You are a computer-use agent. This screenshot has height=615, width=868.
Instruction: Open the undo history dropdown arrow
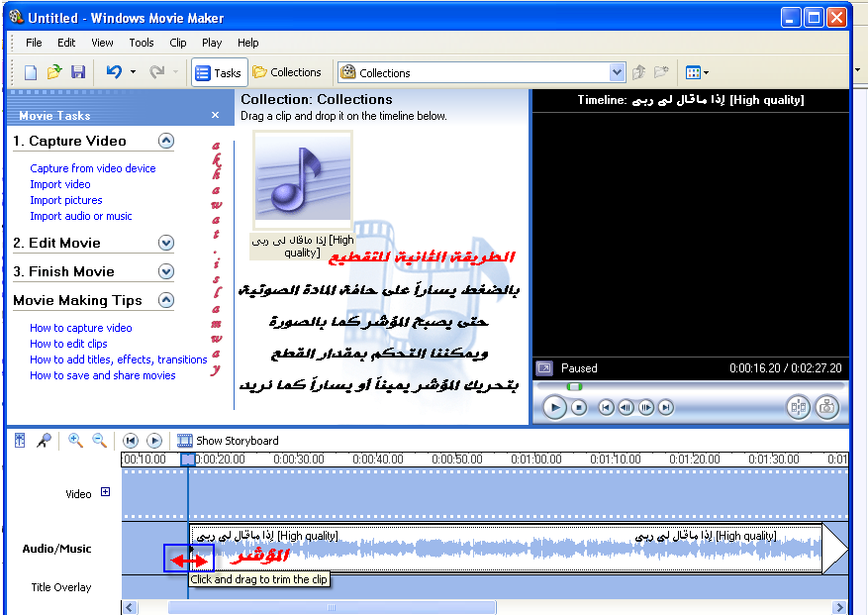pyautogui.click(x=133, y=72)
